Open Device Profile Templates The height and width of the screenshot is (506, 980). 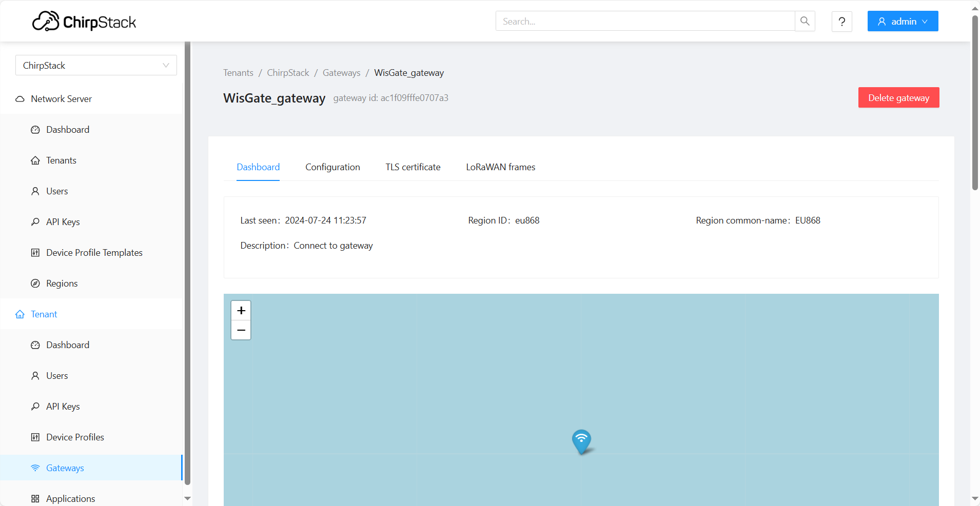pyautogui.click(x=91, y=252)
